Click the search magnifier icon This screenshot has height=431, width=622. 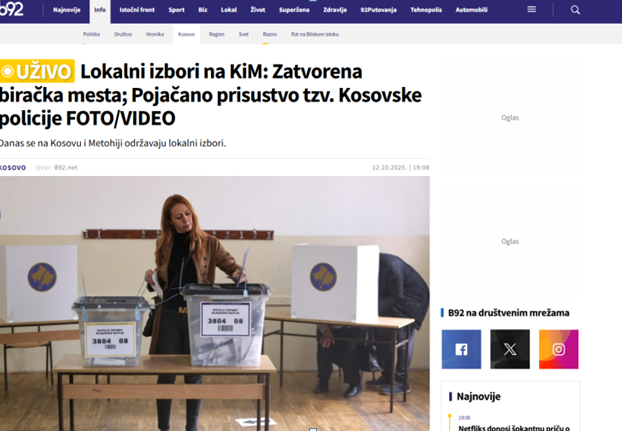[575, 10]
